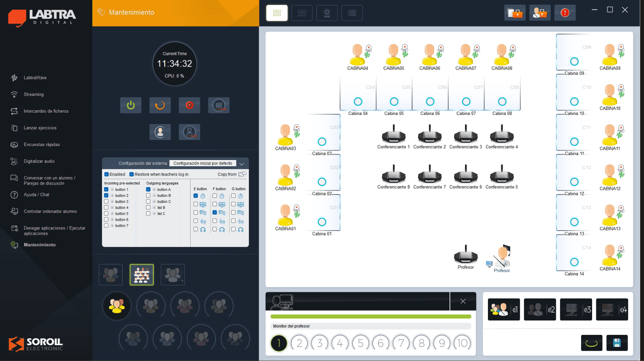The width and height of the screenshot is (644, 361).
Task: Uncheck the Enabled checkbox
Action: coord(107,174)
